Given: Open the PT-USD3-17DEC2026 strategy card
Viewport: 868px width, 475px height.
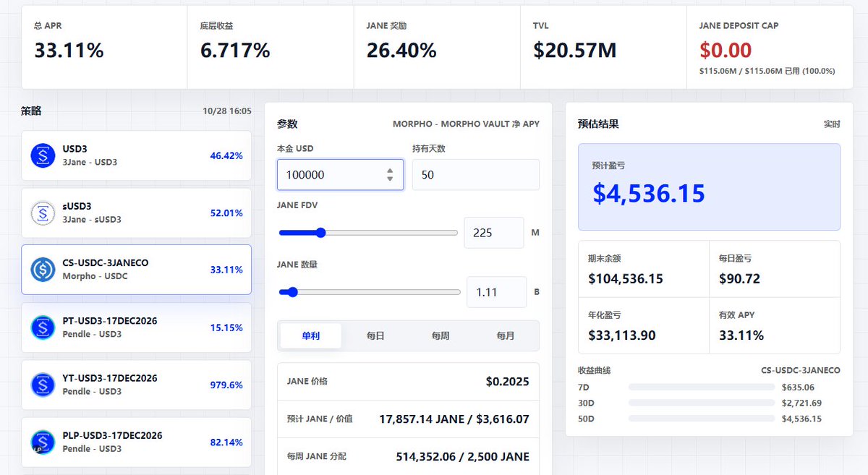Looking at the screenshot, I should [137, 328].
